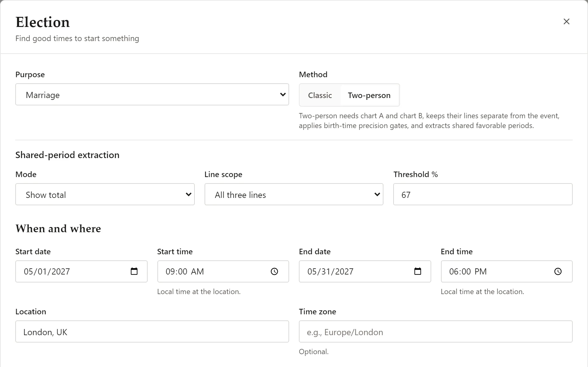Click the End time field 06:00 PM
This screenshot has height=367, width=588.
click(507, 271)
